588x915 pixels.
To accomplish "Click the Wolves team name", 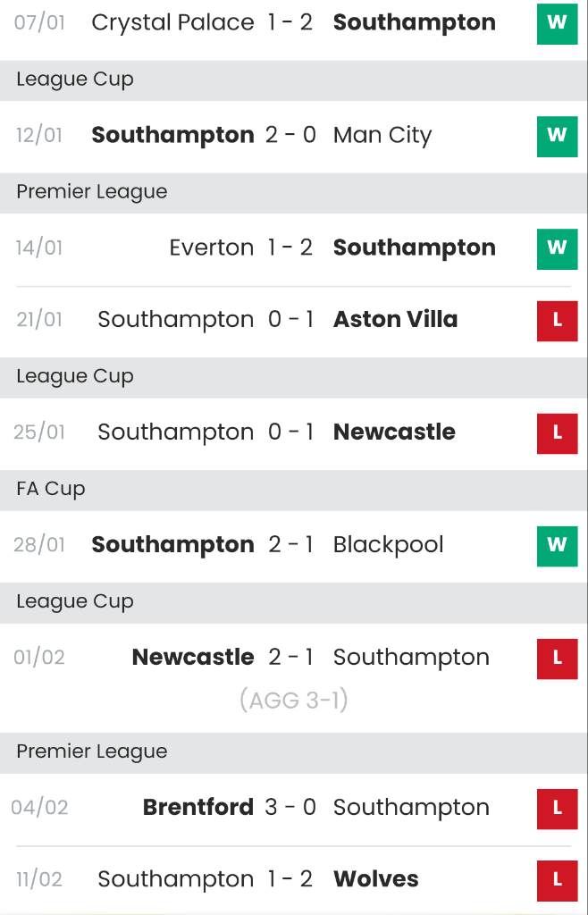I will pyautogui.click(x=375, y=879).
